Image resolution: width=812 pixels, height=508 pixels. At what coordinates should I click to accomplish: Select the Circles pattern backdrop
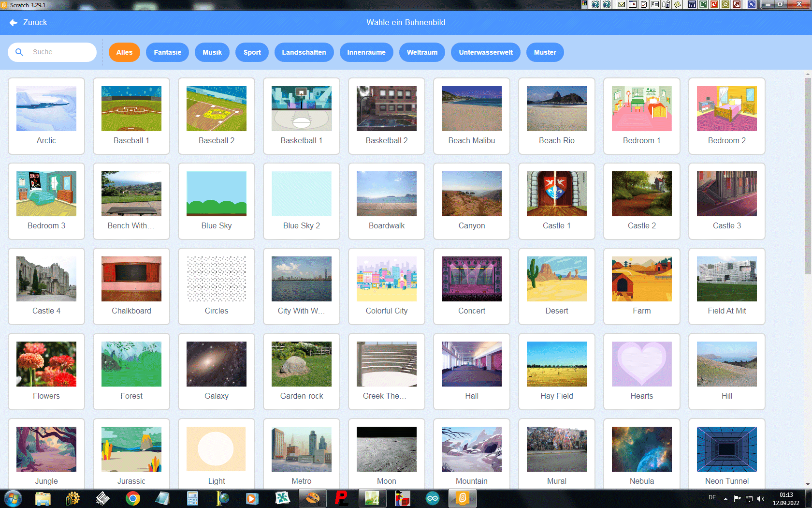(217, 286)
